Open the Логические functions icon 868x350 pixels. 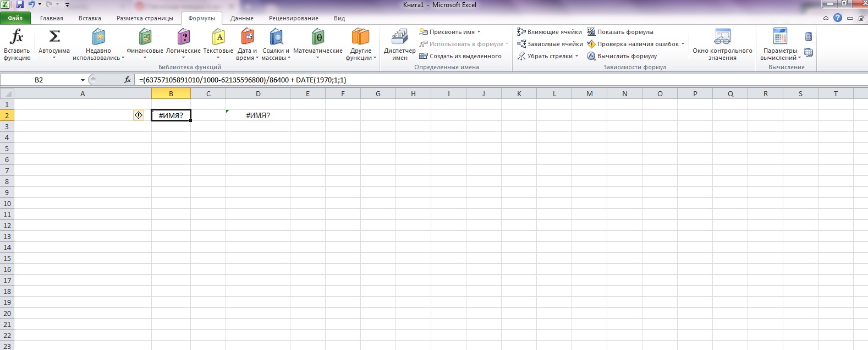(x=183, y=37)
